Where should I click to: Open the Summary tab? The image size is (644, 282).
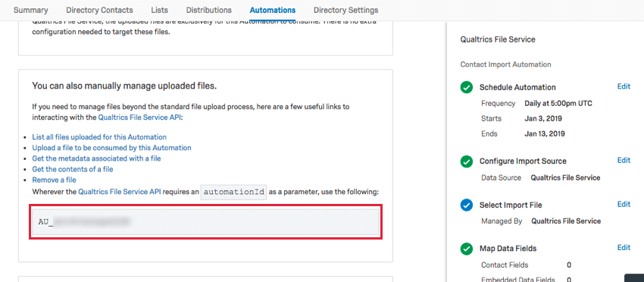pos(31,11)
